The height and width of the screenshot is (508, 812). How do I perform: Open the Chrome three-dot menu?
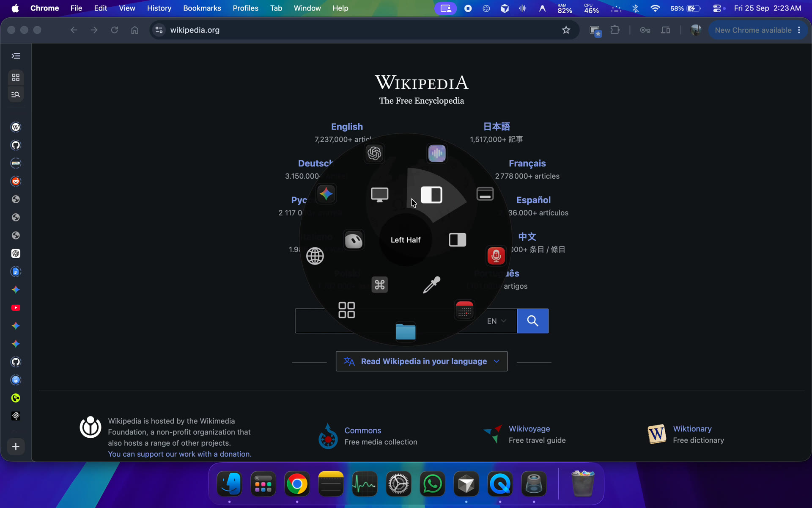tap(799, 30)
